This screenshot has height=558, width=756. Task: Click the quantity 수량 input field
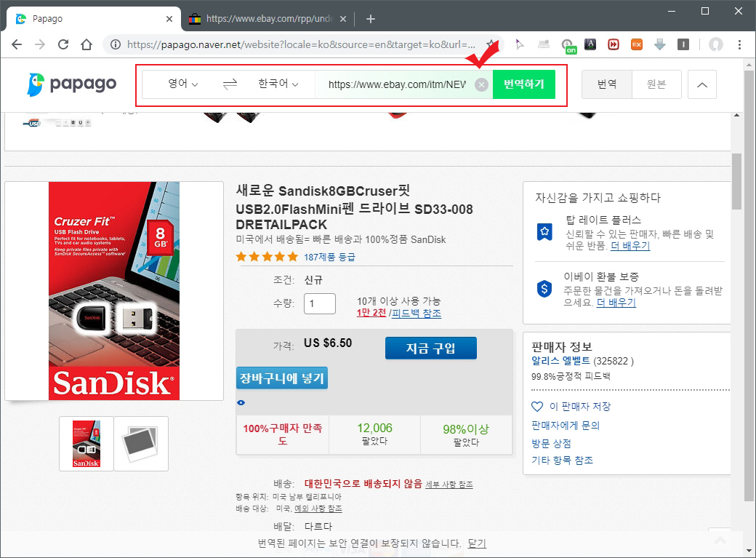tap(320, 303)
